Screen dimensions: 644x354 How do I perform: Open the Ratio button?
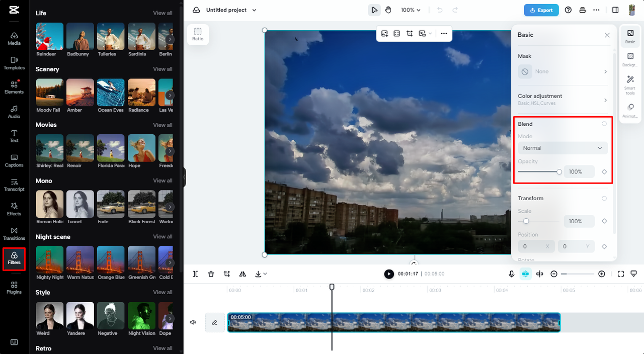pos(198,35)
